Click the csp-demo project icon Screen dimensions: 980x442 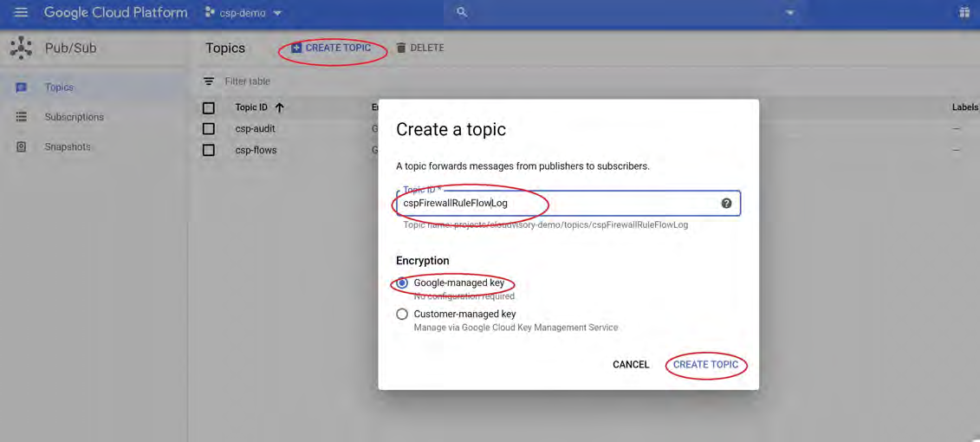coord(210,12)
